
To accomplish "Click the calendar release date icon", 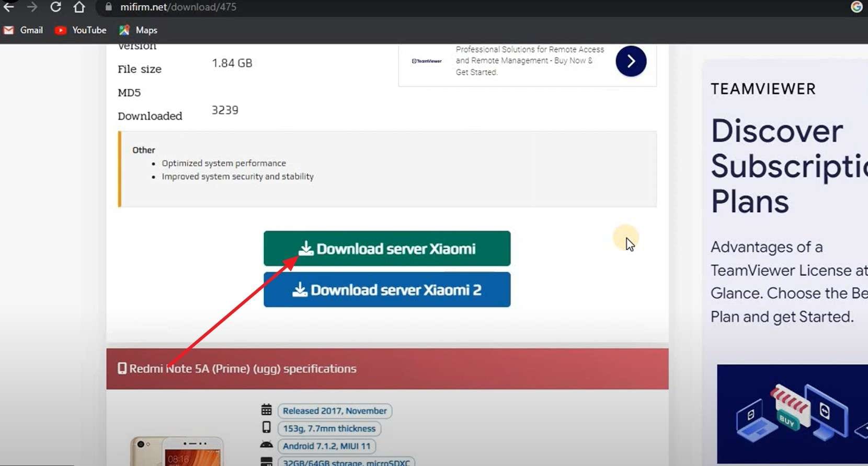I will pos(266,410).
